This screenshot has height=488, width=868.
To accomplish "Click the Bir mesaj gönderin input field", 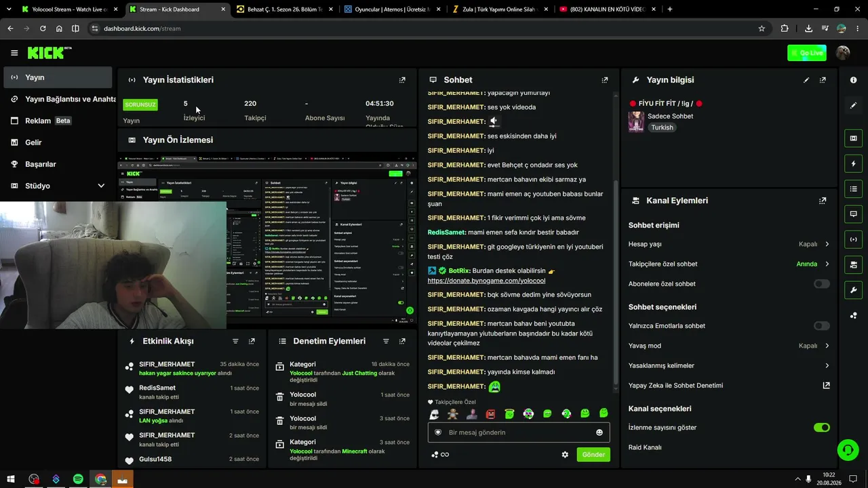I will [519, 432].
